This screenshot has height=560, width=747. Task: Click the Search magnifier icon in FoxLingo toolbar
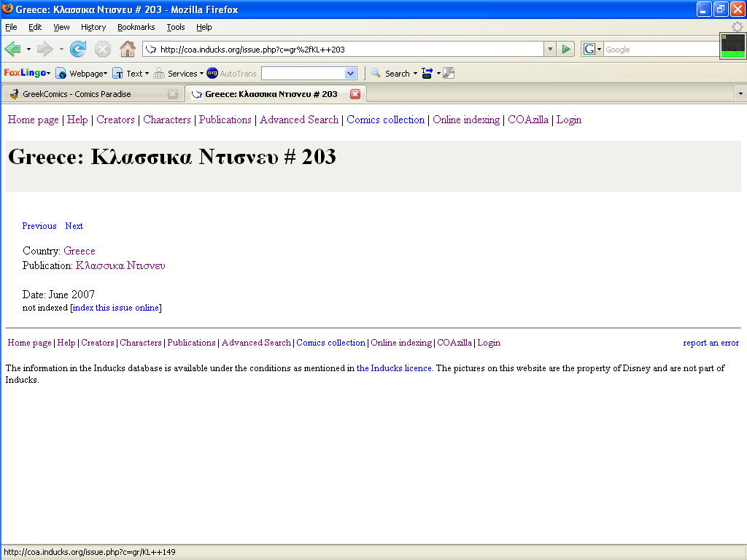click(376, 73)
